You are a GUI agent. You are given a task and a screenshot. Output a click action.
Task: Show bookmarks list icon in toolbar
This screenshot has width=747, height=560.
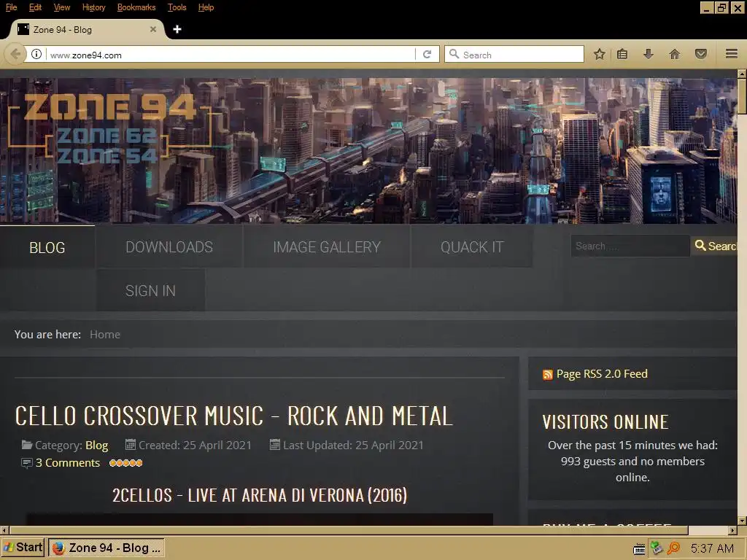622,54
